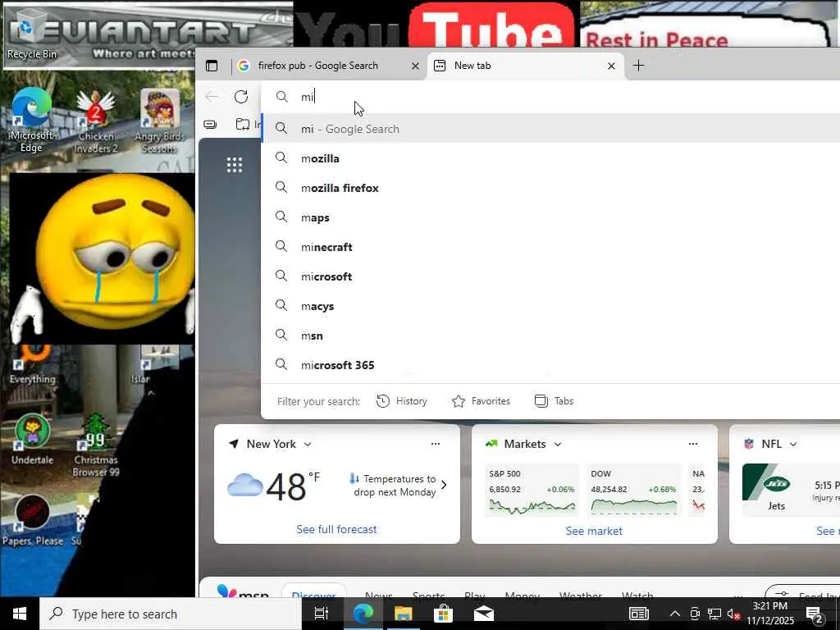Filter search by Favorites
Screen dimensions: 840x630
click(x=481, y=400)
